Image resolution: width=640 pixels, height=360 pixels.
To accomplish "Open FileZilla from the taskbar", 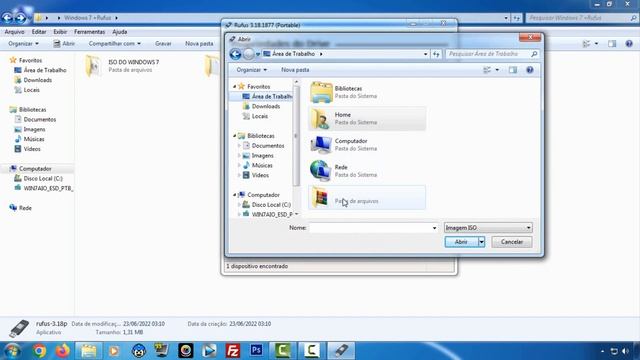I will 233,351.
